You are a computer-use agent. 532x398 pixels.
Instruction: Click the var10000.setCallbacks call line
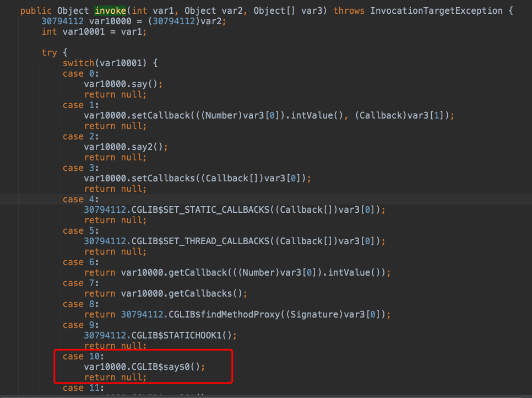point(198,179)
